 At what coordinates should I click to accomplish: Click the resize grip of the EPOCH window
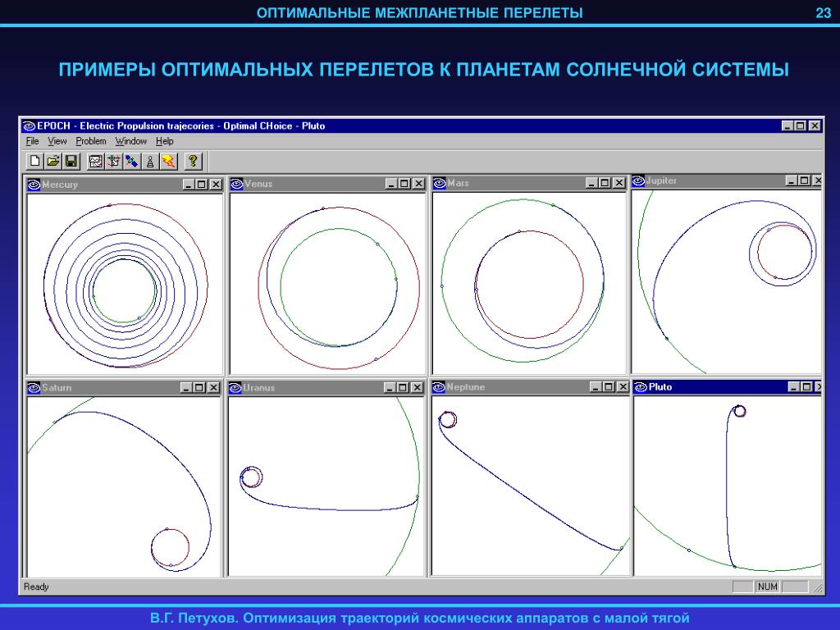pos(818,588)
